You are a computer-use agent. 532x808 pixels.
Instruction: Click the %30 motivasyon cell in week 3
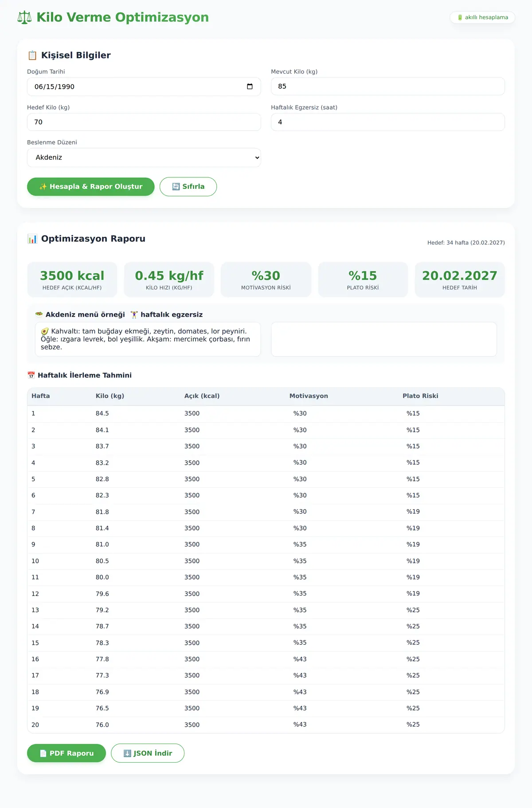pyautogui.click(x=300, y=446)
